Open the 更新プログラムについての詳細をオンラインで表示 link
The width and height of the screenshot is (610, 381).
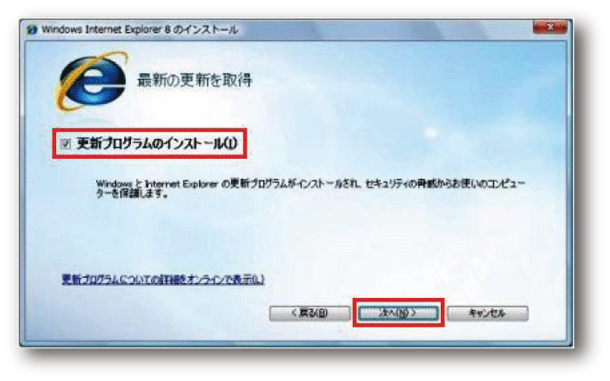click(x=163, y=279)
